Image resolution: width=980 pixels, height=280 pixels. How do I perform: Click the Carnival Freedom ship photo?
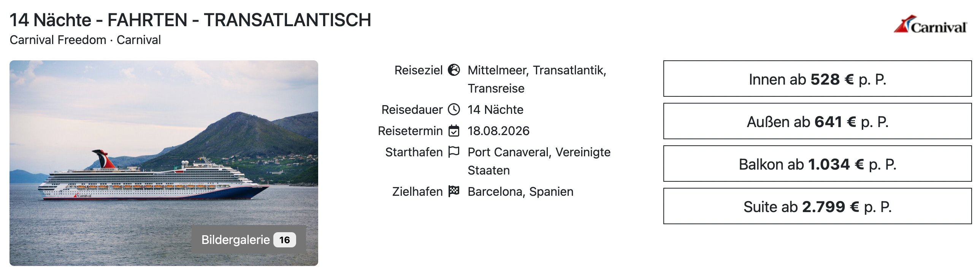tap(152, 152)
